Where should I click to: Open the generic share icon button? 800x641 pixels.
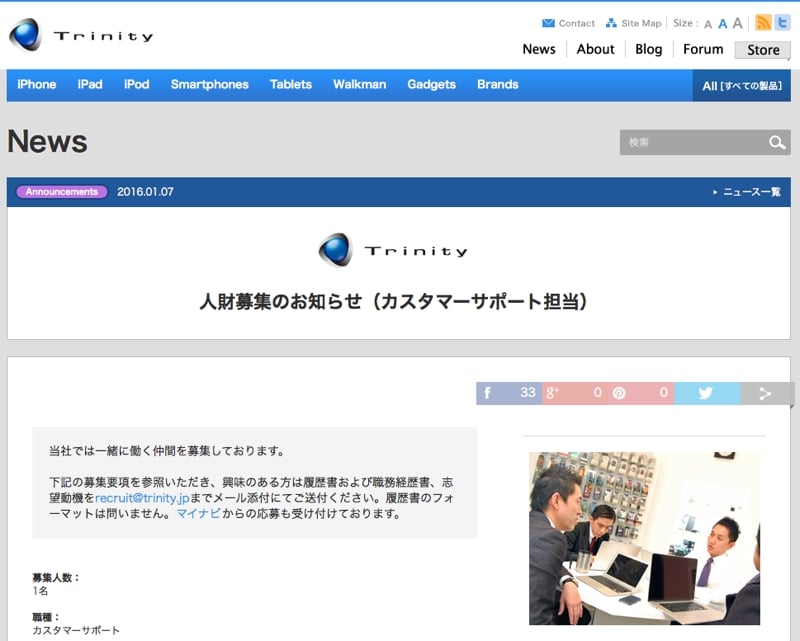(766, 393)
